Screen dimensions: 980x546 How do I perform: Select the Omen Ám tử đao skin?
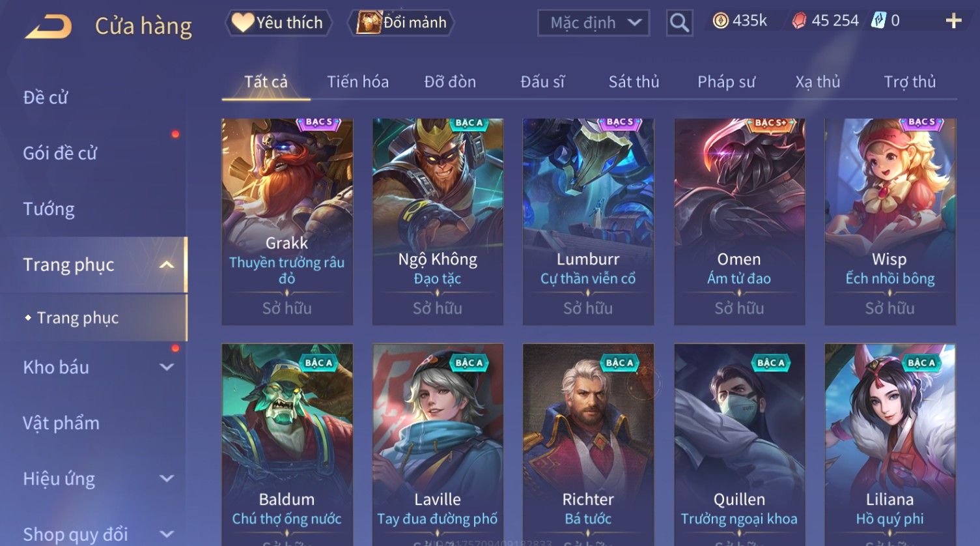click(x=739, y=222)
